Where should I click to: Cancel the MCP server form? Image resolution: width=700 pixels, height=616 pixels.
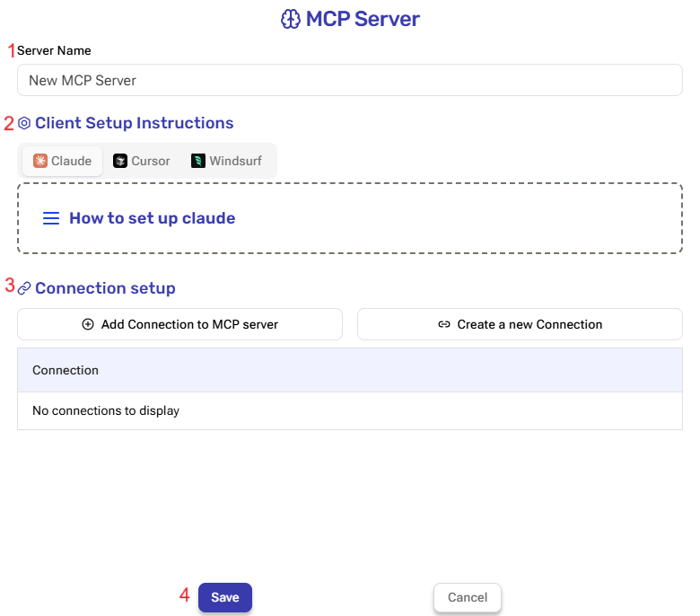467,597
